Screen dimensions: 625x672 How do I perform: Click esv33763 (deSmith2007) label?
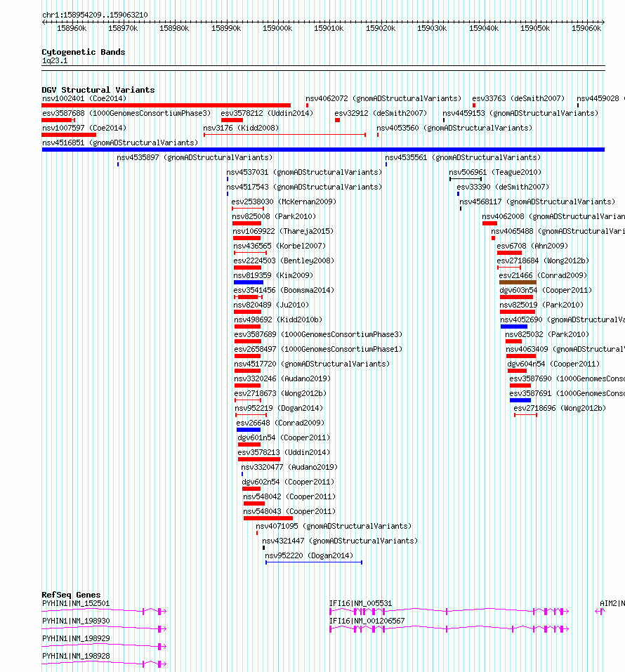[518, 98]
